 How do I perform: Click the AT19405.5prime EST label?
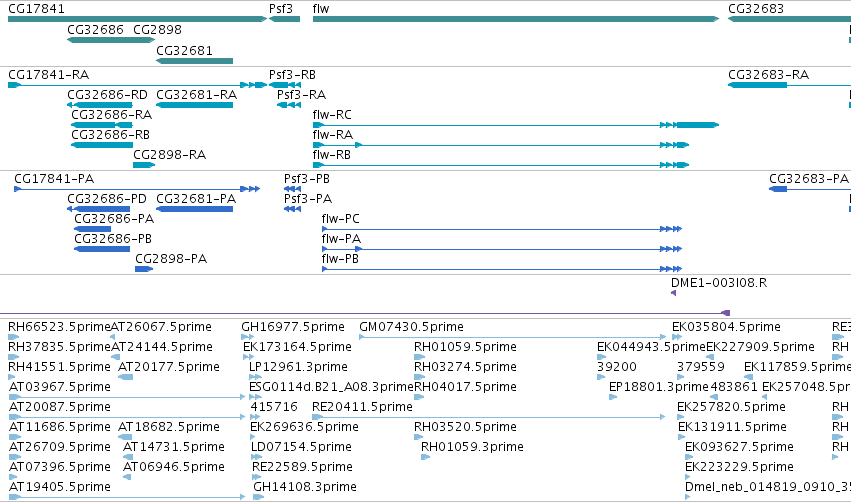[60, 488]
